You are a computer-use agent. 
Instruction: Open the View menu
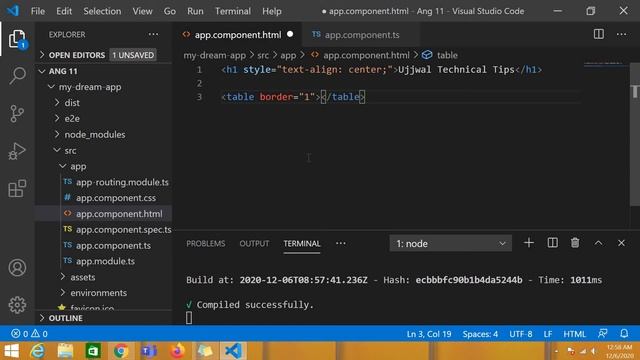142,11
